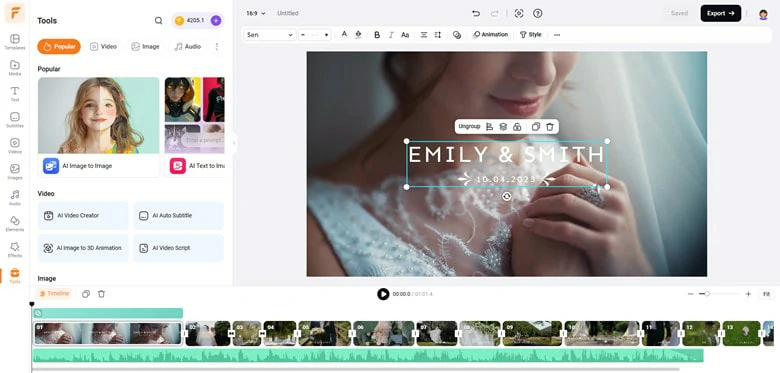Click the rotate handle below text
The width and height of the screenshot is (780, 373).
pyautogui.click(x=506, y=196)
